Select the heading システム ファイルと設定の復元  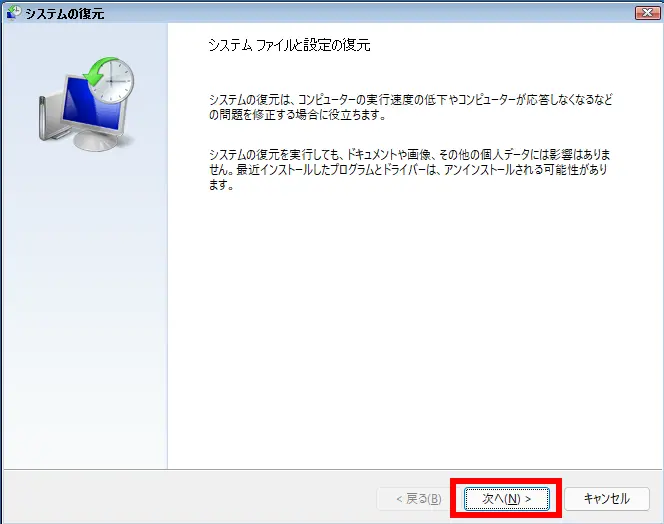289,45
